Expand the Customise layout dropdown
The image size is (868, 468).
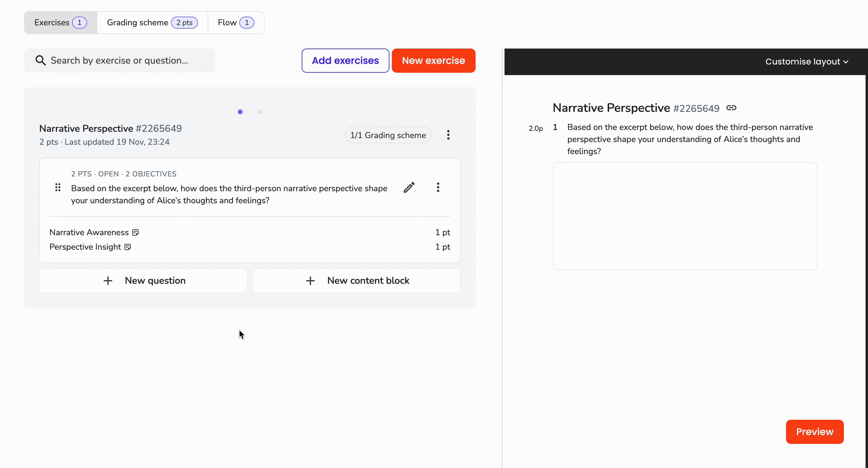tap(807, 61)
